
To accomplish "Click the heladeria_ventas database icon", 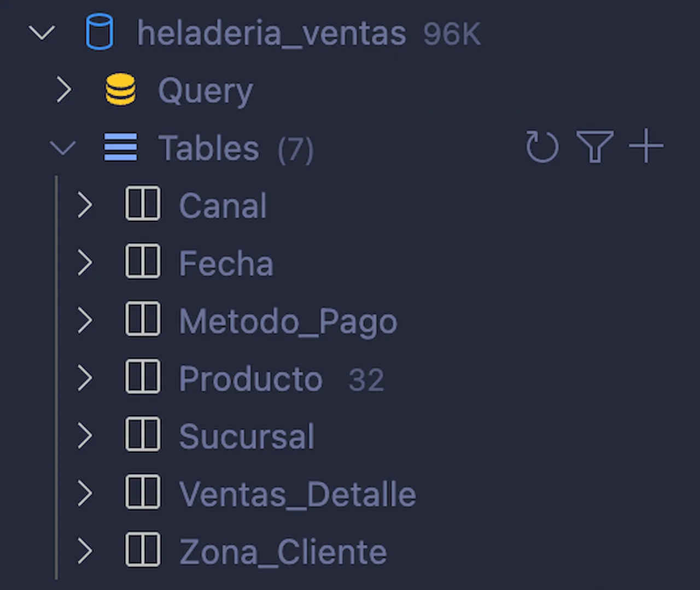I will pos(99,33).
